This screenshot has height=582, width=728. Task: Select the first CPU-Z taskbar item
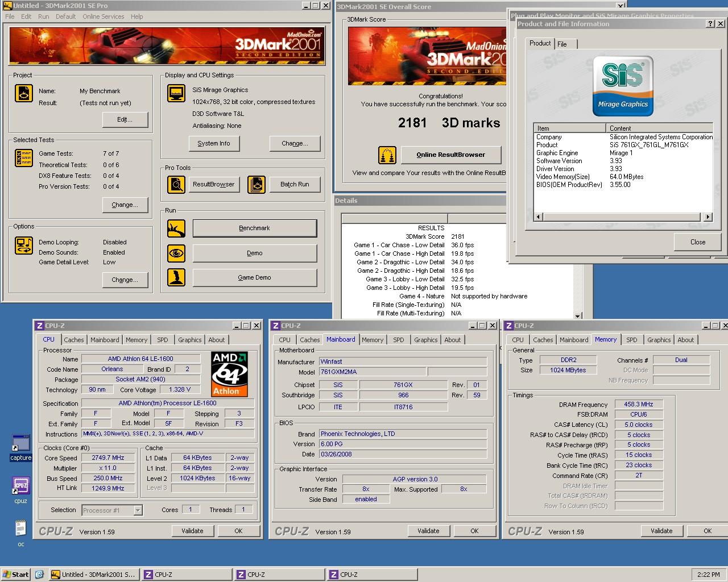point(187,575)
